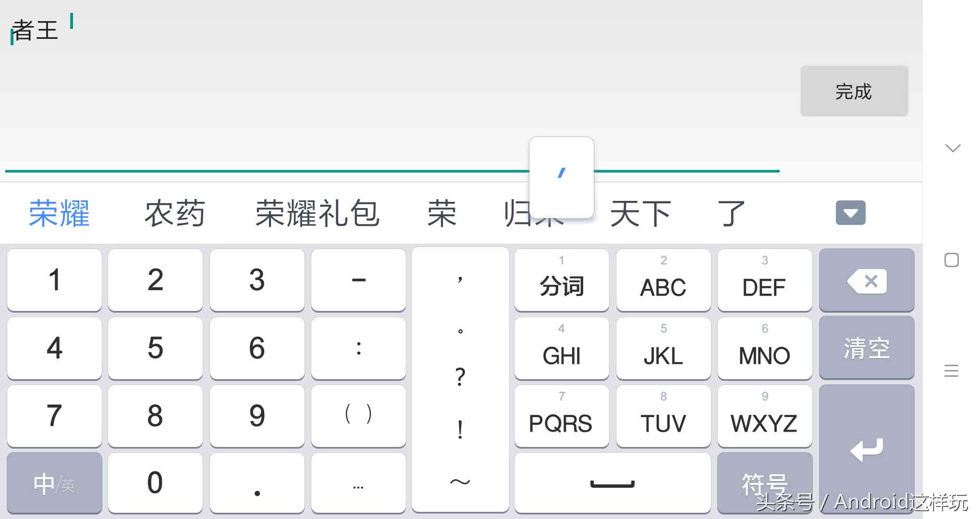The image size is (980, 519).
Task: Tap number key 8 on the left number pad
Action: [x=155, y=416]
